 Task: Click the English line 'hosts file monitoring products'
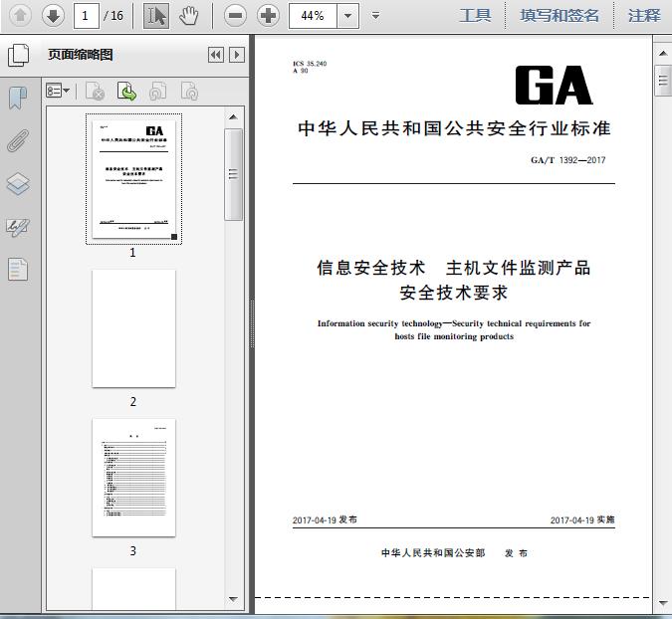(x=454, y=336)
